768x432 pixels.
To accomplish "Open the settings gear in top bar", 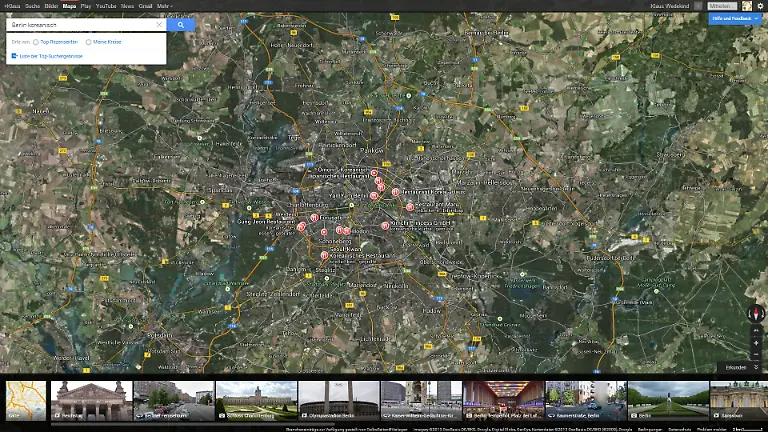I will (760, 6).
